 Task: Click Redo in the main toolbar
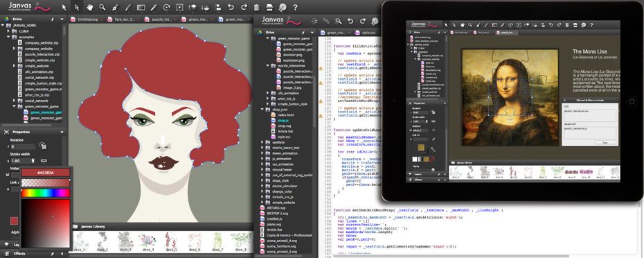[x=244, y=7]
